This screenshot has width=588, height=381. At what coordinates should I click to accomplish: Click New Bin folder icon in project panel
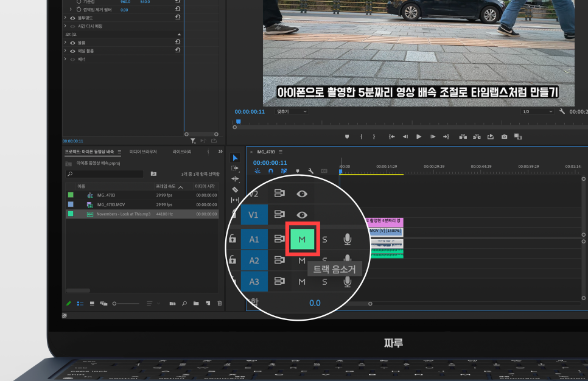[196, 303]
